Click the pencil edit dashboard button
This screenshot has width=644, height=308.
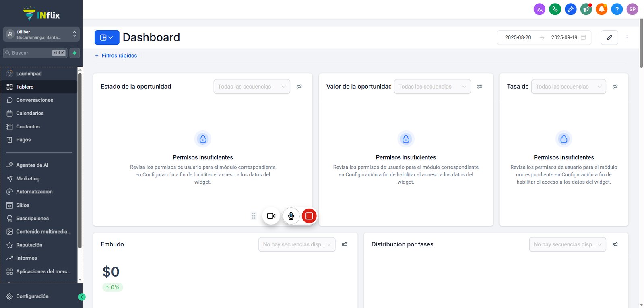[609, 37]
